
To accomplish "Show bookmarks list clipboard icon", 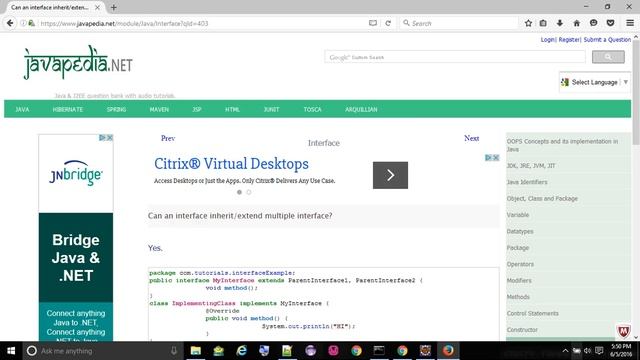I will pyautogui.click(x=543, y=23).
